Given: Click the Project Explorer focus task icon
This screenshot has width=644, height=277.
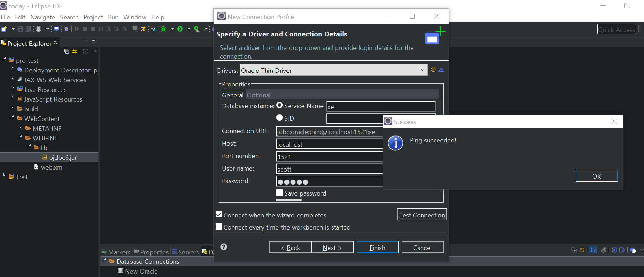Looking at the screenshot, I should point(85,51).
